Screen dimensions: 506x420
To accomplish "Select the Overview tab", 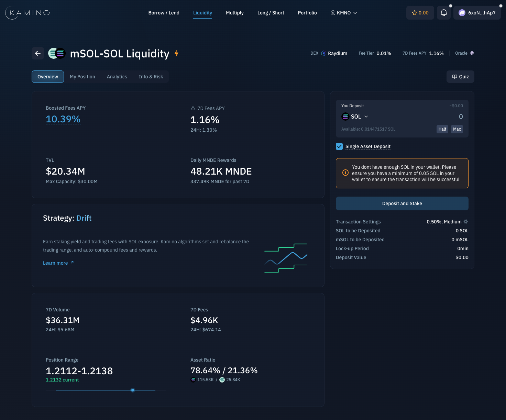I will point(48,77).
